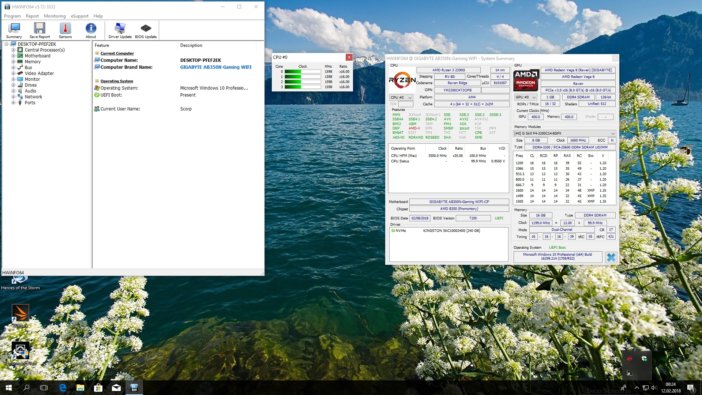Collapse the DESKTOP-PFEF2EK root node
This screenshot has width=702, height=395.
(x=6, y=44)
